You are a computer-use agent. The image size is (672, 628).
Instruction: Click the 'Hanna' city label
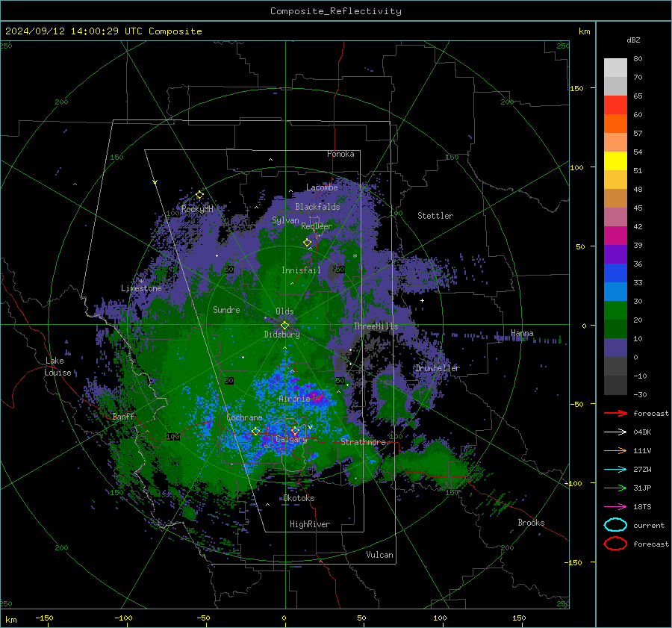[522, 333]
